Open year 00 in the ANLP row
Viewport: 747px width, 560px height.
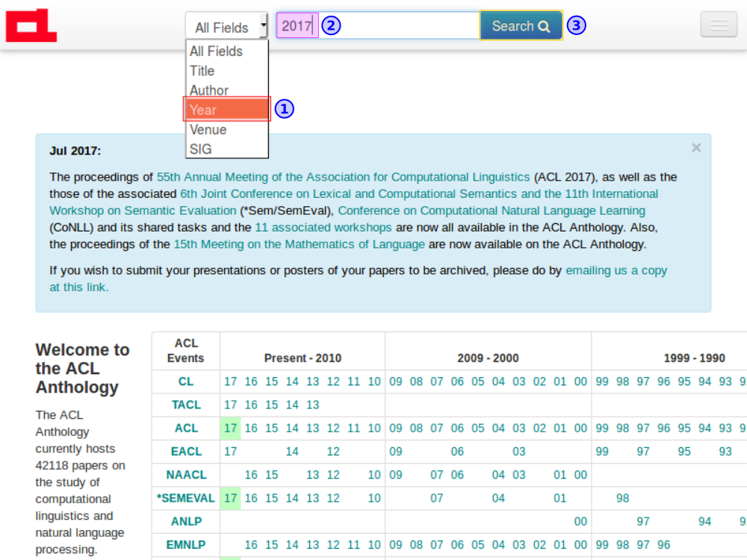click(x=580, y=521)
